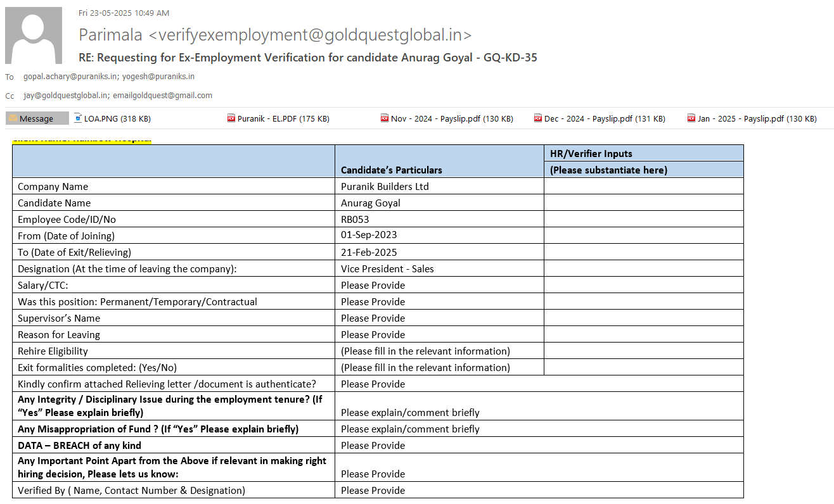Click the received date and time stamp
834x504 pixels.
(124, 13)
